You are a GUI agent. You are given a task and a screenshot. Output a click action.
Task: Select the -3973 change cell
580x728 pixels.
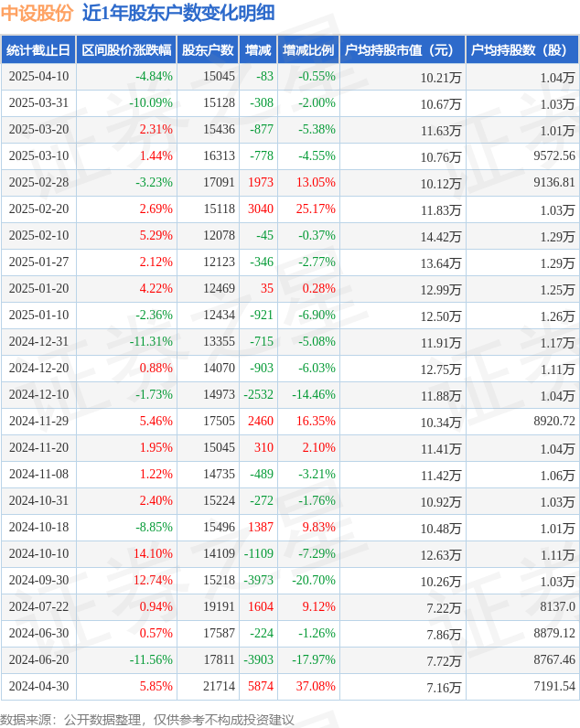(258, 581)
